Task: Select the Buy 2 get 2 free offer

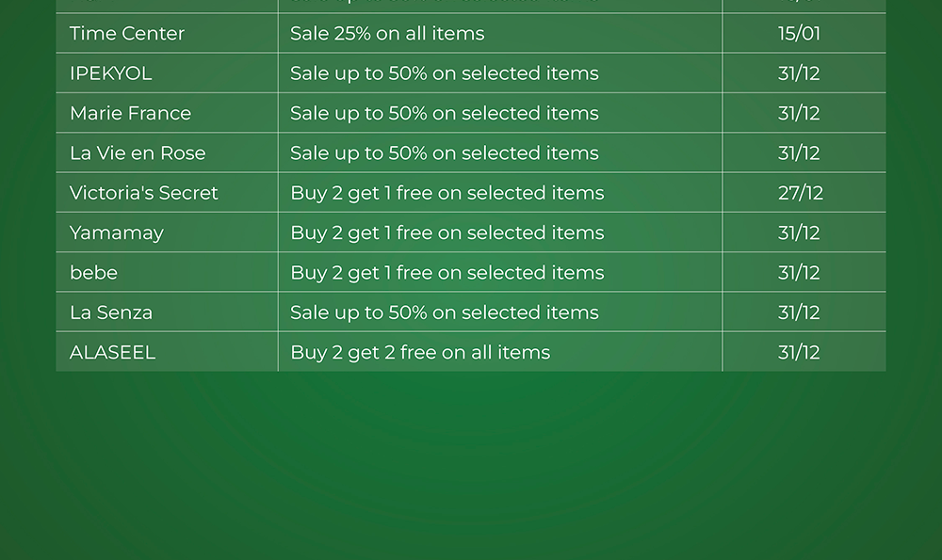Action: (420, 353)
